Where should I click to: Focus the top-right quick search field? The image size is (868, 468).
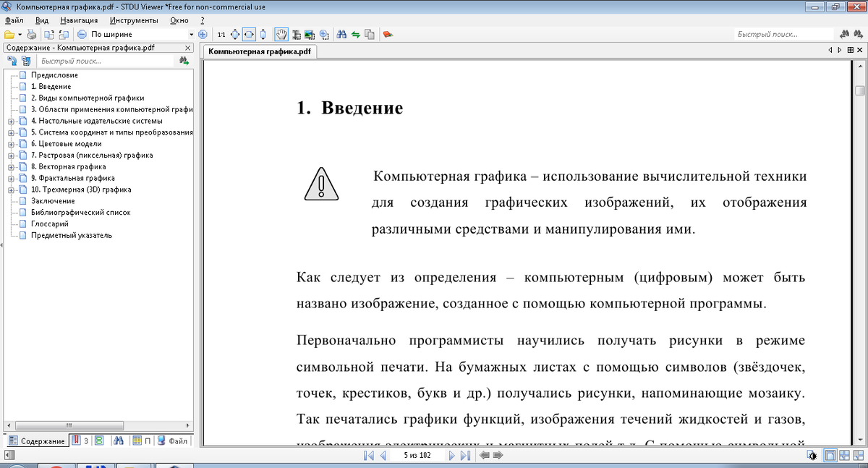pos(783,34)
